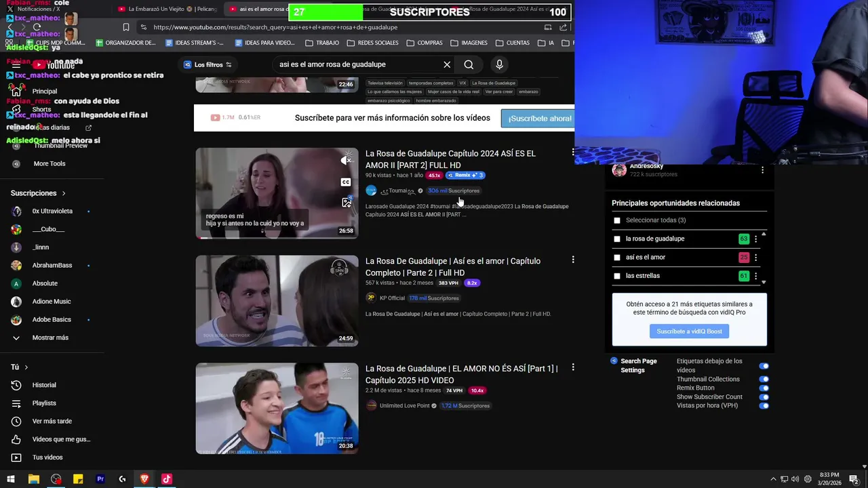Check the 'las estrellas' checkbox
The height and width of the screenshot is (488, 868).
click(x=616, y=276)
